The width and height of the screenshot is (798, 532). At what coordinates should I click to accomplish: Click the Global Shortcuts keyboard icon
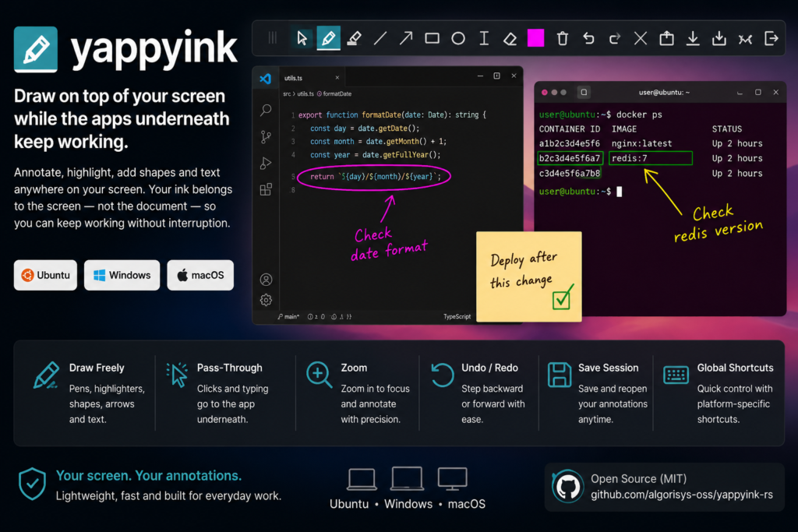pyautogui.click(x=676, y=375)
